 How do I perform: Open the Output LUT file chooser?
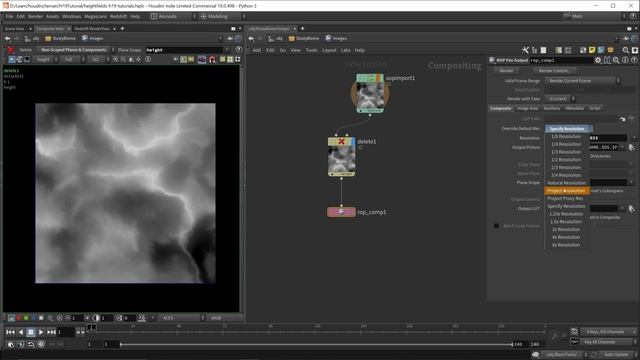coord(631,209)
